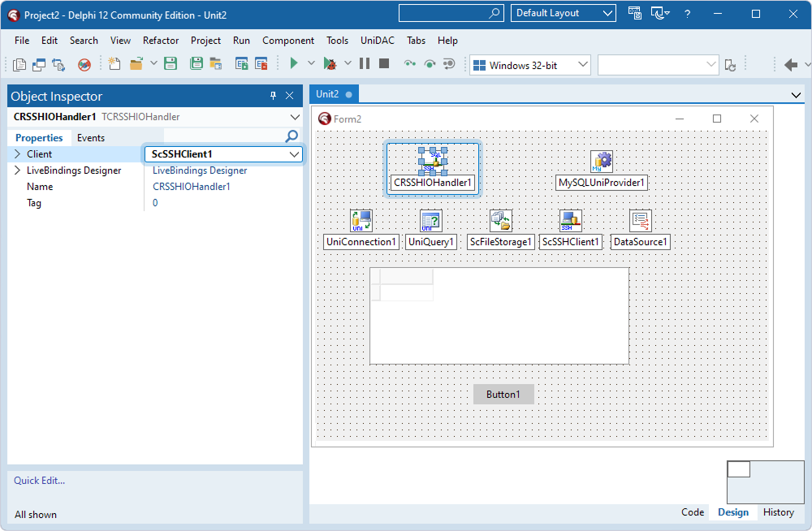The height and width of the screenshot is (531, 812).
Task: Select the ScSSHClient1 component on form
Action: tap(571, 220)
